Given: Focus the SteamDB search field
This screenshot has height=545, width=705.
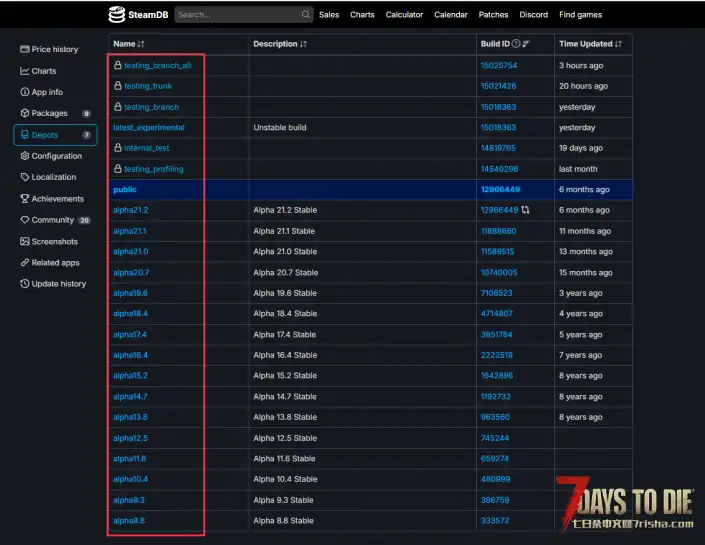Looking at the screenshot, I should 243,14.
